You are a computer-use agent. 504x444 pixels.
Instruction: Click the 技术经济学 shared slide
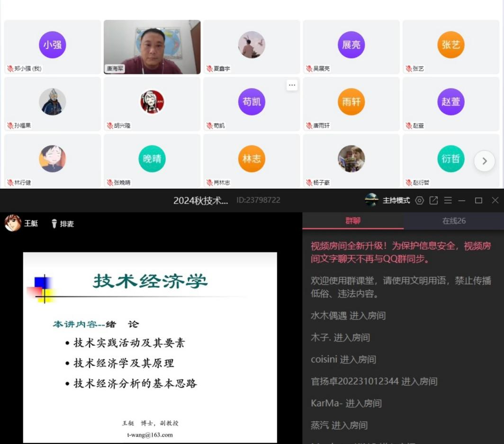150,347
